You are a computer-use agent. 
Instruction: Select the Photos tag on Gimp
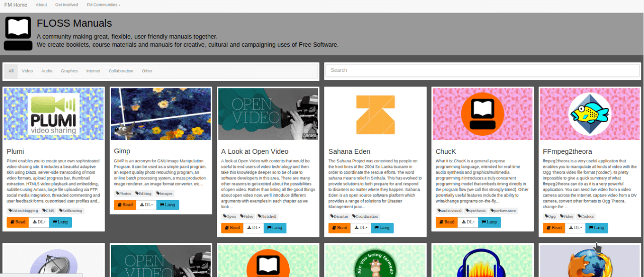click(123, 194)
